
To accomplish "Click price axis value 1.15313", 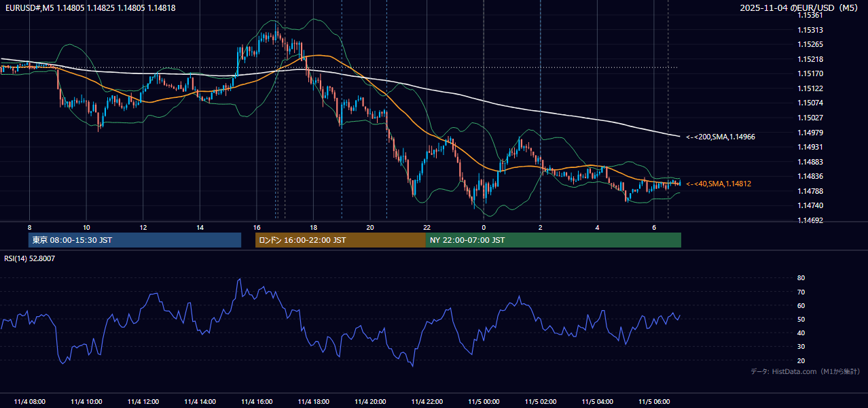I will [x=810, y=30].
